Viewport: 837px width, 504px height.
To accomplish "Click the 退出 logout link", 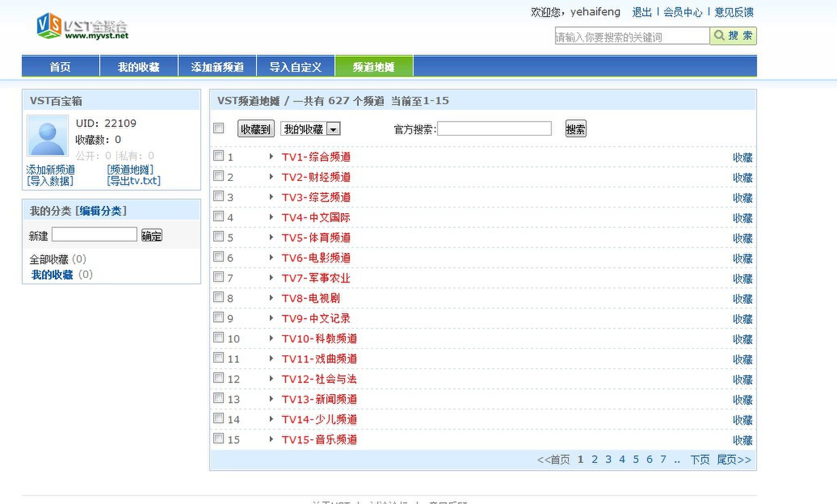I will [642, 12].
